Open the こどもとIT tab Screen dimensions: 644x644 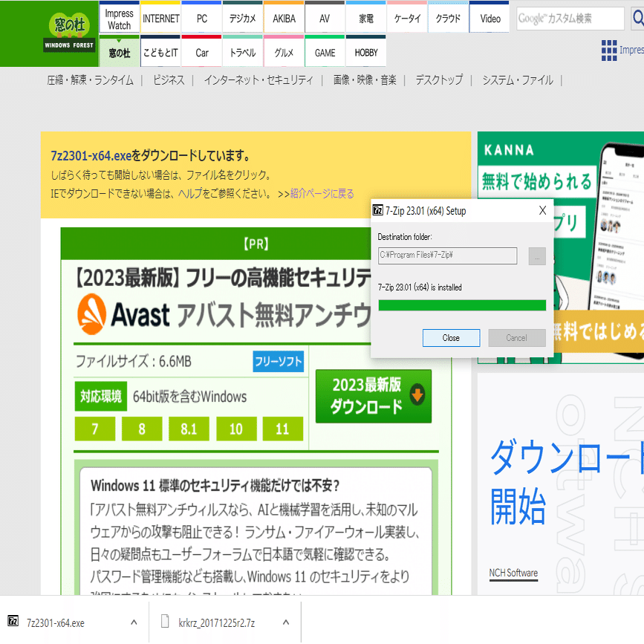tap(160, 52)
